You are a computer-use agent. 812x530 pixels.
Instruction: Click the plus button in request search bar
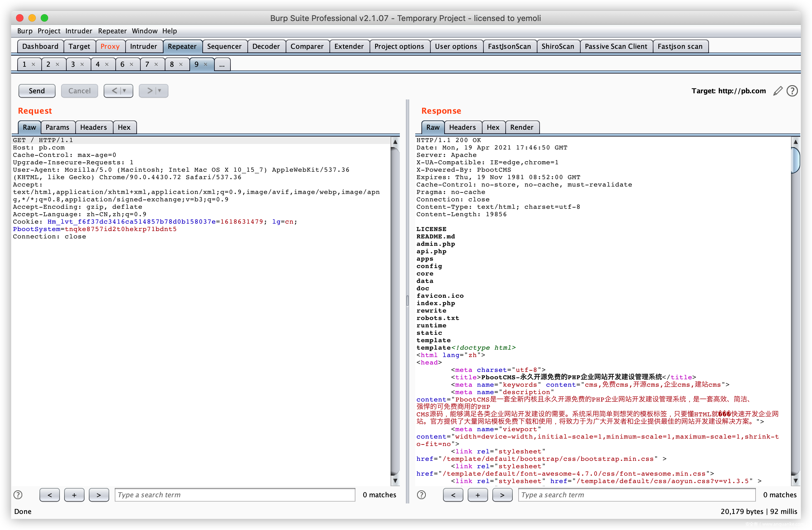tap(74, 495)
